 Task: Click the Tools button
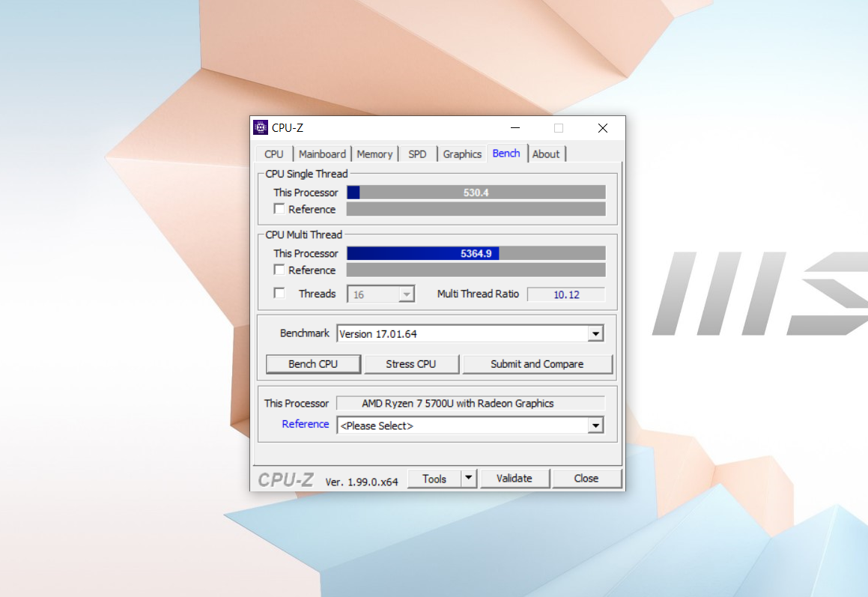click(434, 479)
